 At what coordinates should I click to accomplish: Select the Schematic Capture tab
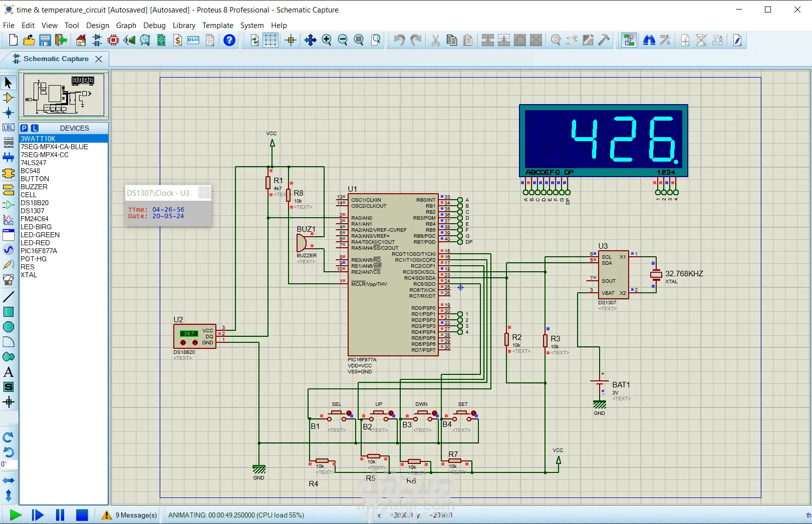point(56,59)
